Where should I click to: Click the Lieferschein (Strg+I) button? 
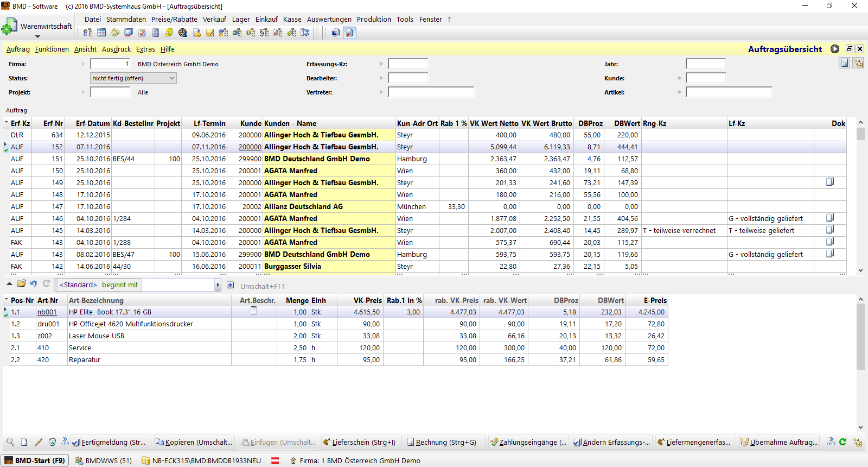pos(361,442)
